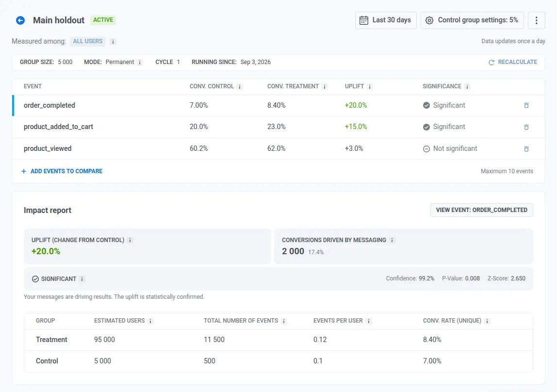The height and width of the screenshot is (392, 557).
Task: Click the P-Value: 0.008 text
Action: coord(461,278)
